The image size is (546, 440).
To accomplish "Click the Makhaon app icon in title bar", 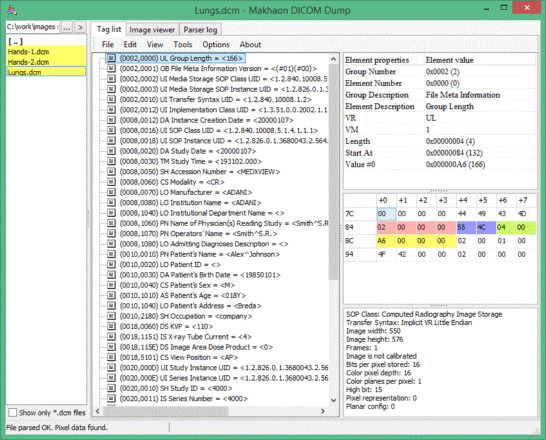I will pyautogui.click(x=12, y=10).
